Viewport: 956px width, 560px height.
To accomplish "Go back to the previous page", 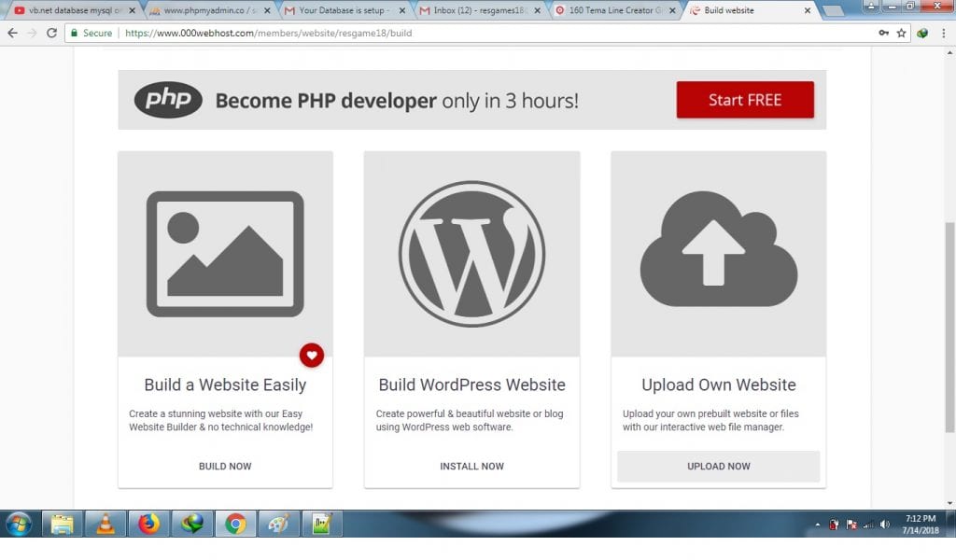I will [x=13, y=33].
